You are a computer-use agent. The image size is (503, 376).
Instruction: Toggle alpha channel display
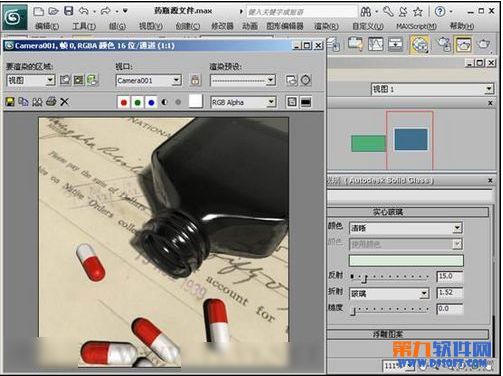[165, 102]
